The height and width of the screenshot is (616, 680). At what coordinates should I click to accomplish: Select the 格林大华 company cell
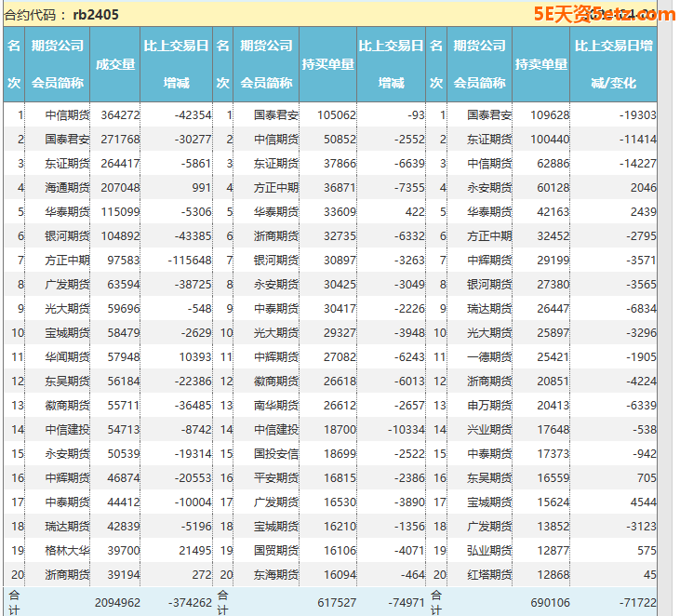click(x=68, y=551)
